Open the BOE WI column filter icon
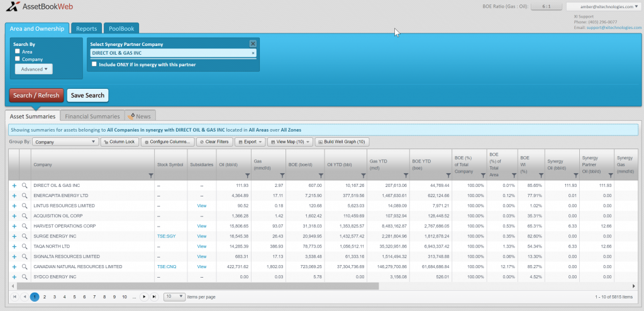The image size is (644, 311). click(x=541, y=176)
